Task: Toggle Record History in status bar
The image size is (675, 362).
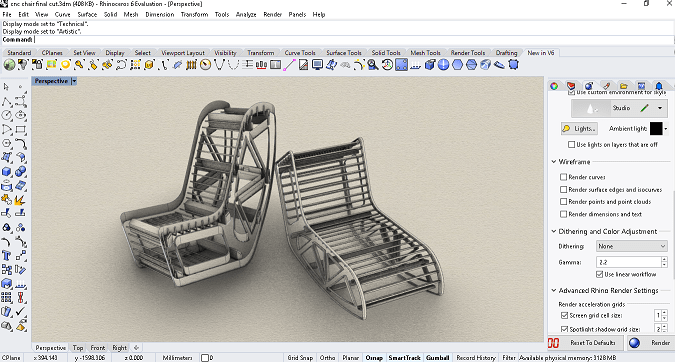Action: (x=476, y=358)
